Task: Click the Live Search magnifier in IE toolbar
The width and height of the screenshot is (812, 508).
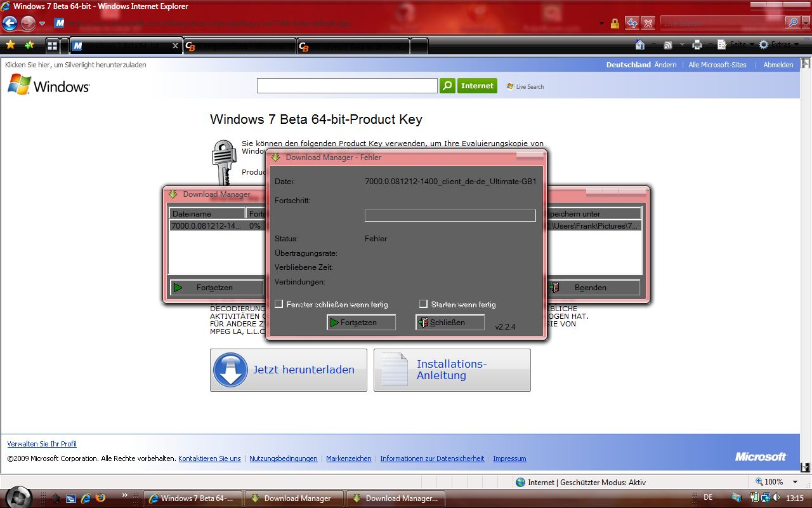Action: click(793, 23)
